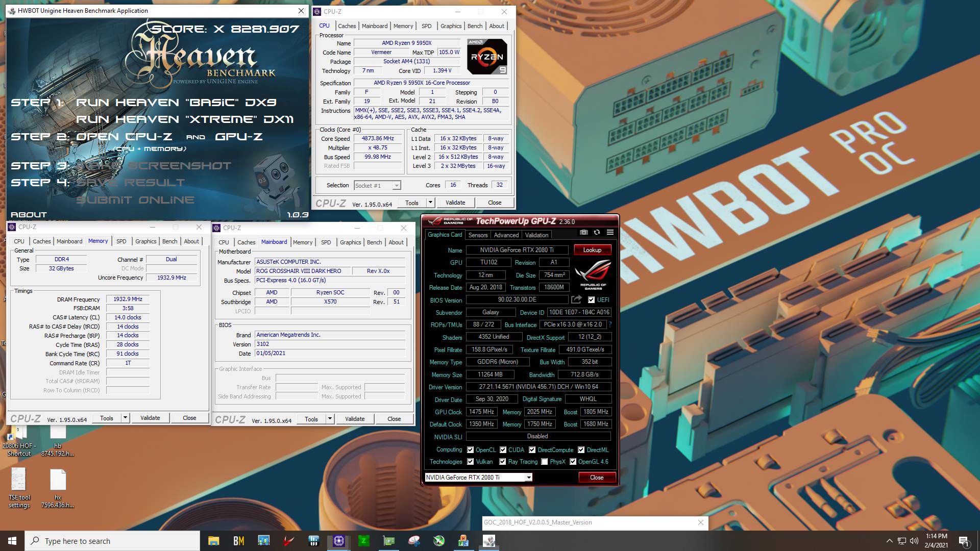
Task: Open the Validation tab in GPU-Z
Action: (x=536, y=235)
